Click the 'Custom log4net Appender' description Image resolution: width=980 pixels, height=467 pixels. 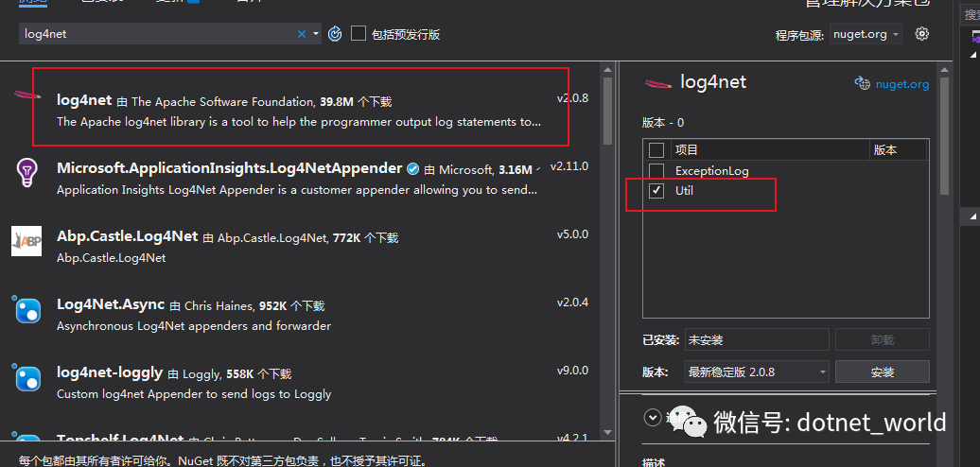(x=194, y=394)
